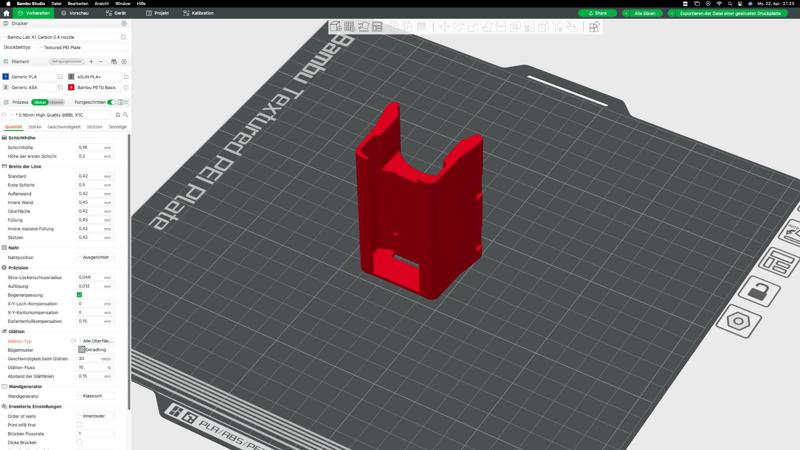The image size is (800, 450).
Task: Open the 0.16mm High Quality process dropdown
Action: coord(61,115)
